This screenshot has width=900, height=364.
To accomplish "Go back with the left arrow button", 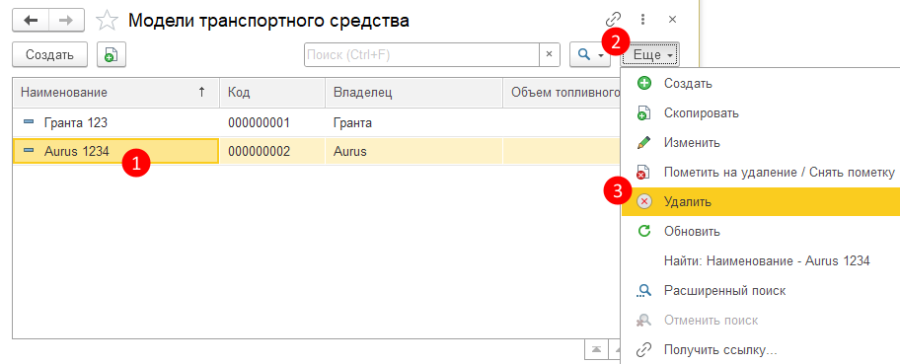I will (30, 20).
